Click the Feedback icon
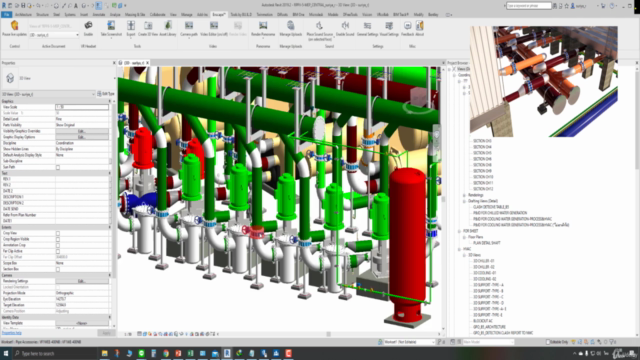This screenshot has height=360, width=640. (x=407, y=26)
